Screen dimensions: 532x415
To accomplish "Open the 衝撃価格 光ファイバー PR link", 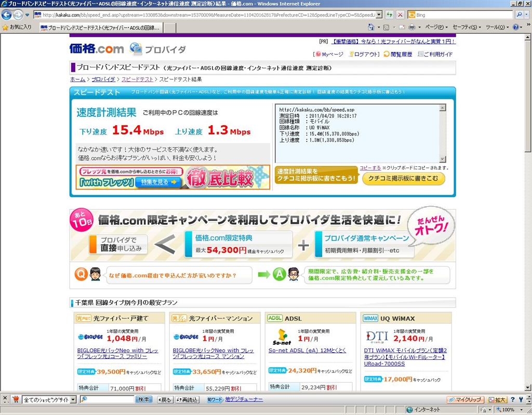I will tap(394, 42).
